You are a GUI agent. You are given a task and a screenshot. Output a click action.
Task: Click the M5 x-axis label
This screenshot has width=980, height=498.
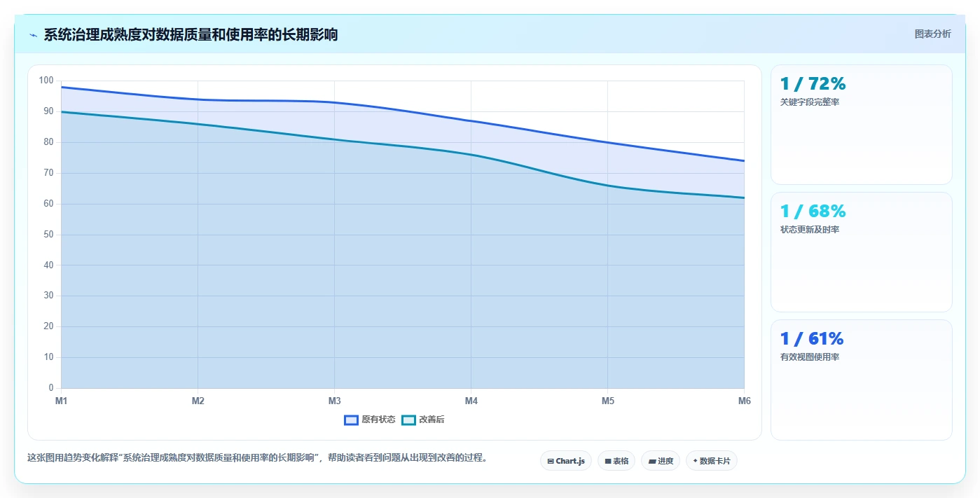click(x=607, y=401)
